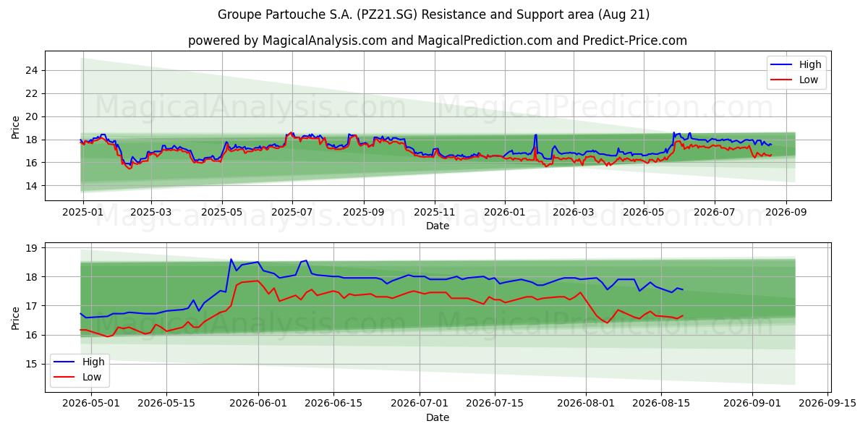
Task: Click the '2026-07-01' tick label on bottom chart
Action: click(x=420, y=404)
